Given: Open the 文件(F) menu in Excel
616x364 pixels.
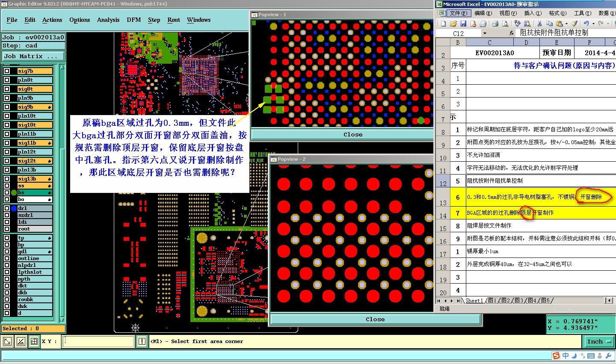Looking at the screenshot, I should point(458,13).
